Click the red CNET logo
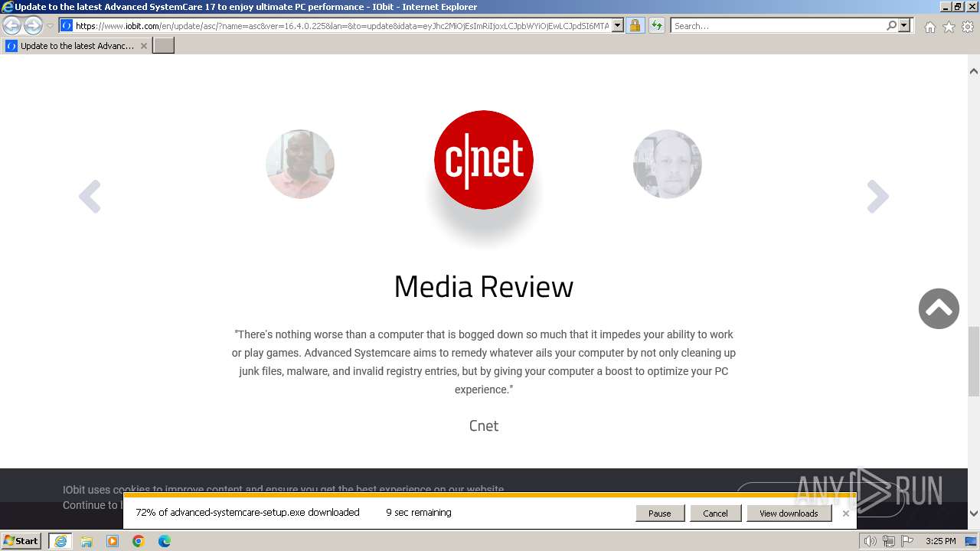 484,160
